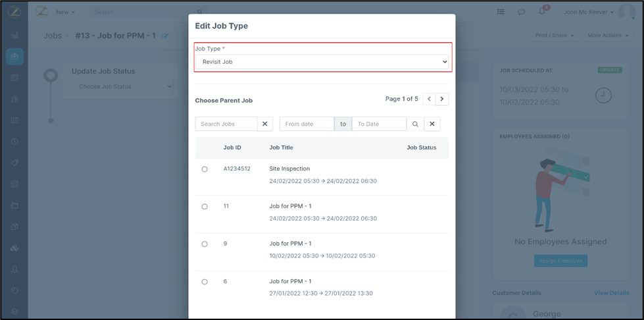The image size is (644, 320).
Task: Open the chat messages icon
Action: [521, 12]
